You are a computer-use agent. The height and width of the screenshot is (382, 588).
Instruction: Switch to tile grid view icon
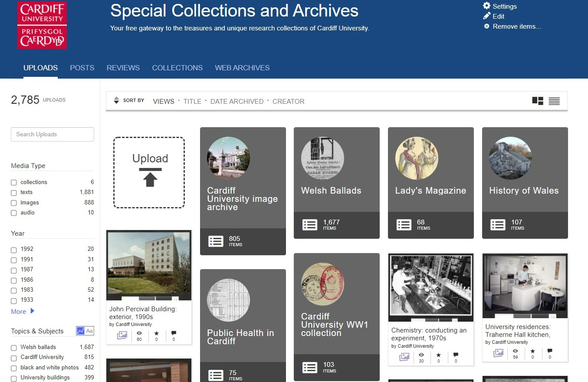pyautogui.click(x=538, y=101)
